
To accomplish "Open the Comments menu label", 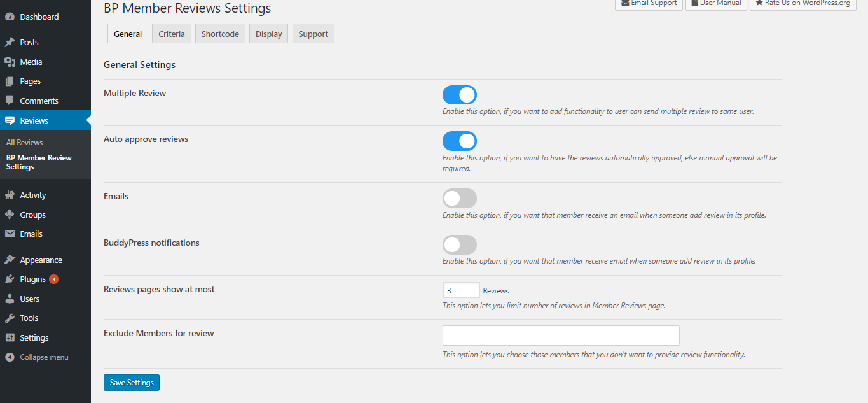I will [x=39, y=101].
